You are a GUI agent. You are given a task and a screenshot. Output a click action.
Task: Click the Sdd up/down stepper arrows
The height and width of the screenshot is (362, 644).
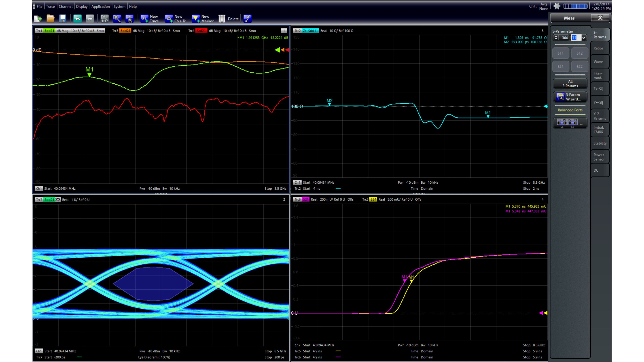[556, 38]
